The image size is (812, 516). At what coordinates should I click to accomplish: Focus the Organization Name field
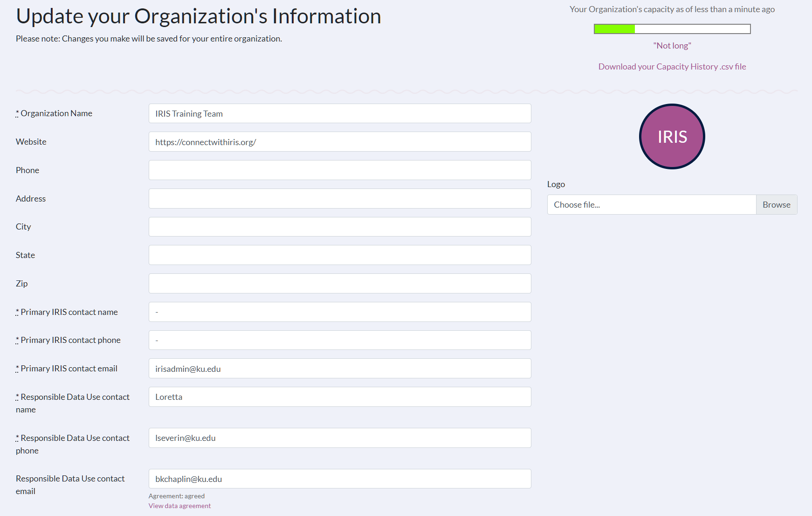click(x=339, y=114)
